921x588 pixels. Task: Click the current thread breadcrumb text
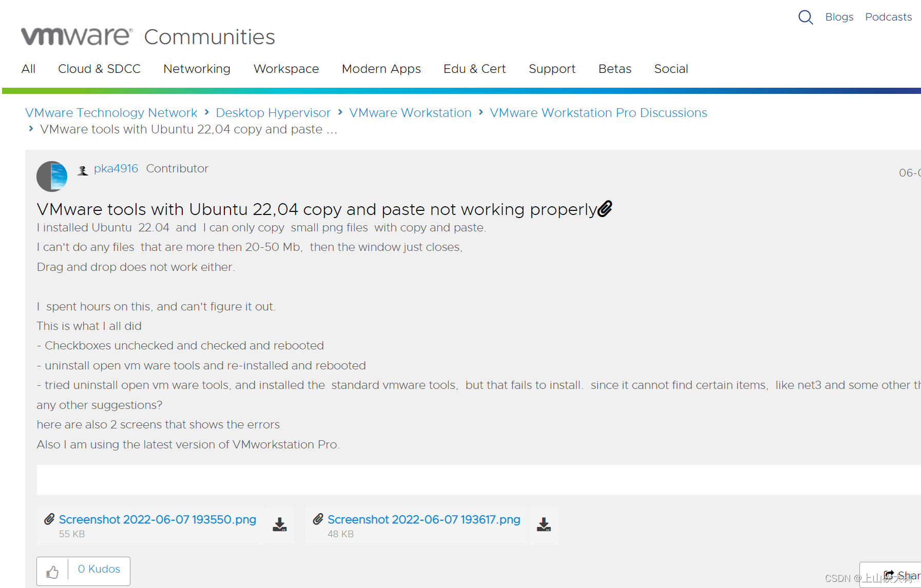pos(188,129)
